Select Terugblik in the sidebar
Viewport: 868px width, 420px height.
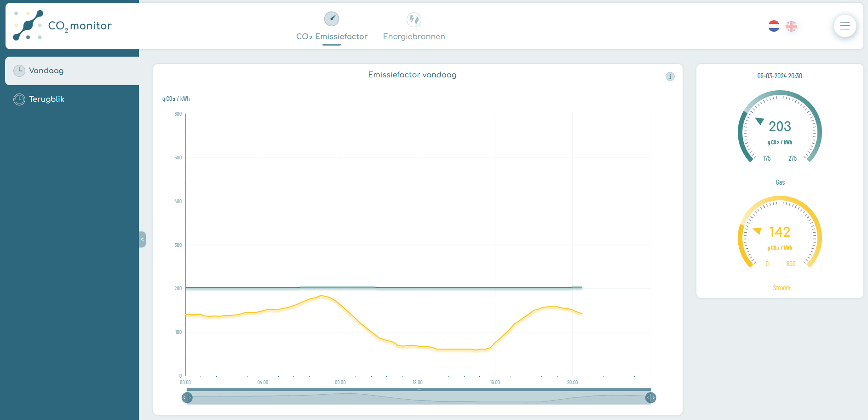(x=46, y=99)
